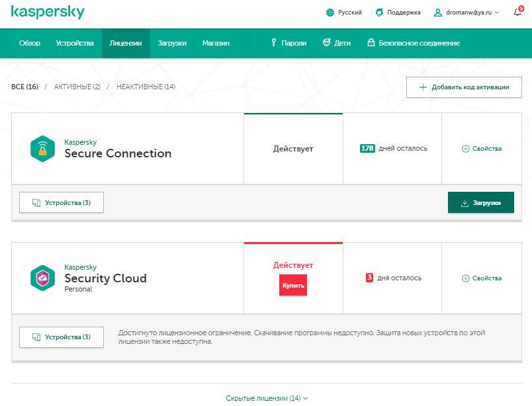Click the Пароли key icon
The height and width of the screenshot is (406, 532).
(274, 43)
